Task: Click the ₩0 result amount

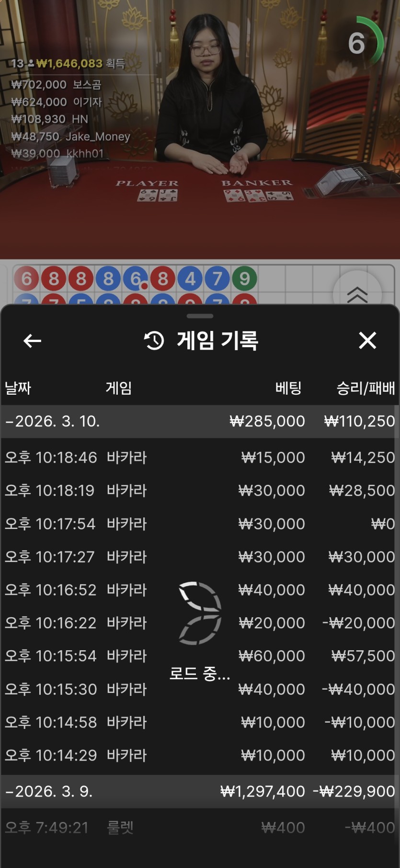Action: point(383,524)
